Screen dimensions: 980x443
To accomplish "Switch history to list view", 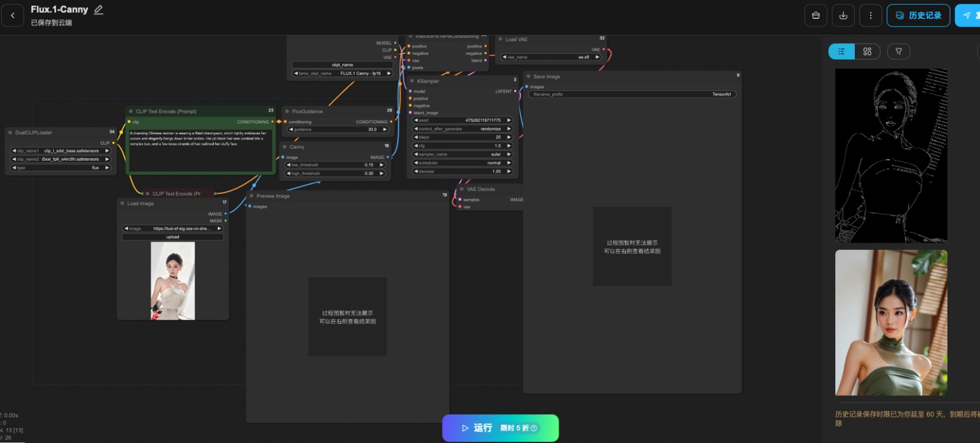I will click(841, 51).
